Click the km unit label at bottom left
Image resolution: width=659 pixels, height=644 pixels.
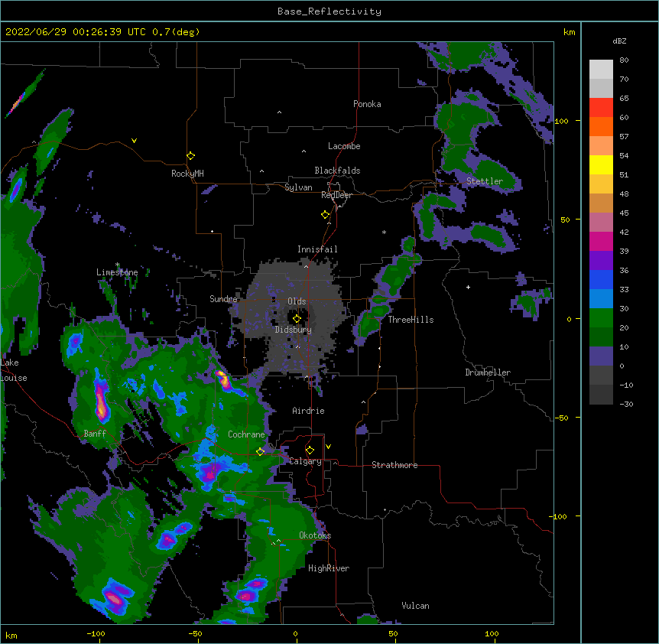pos(11,636)
